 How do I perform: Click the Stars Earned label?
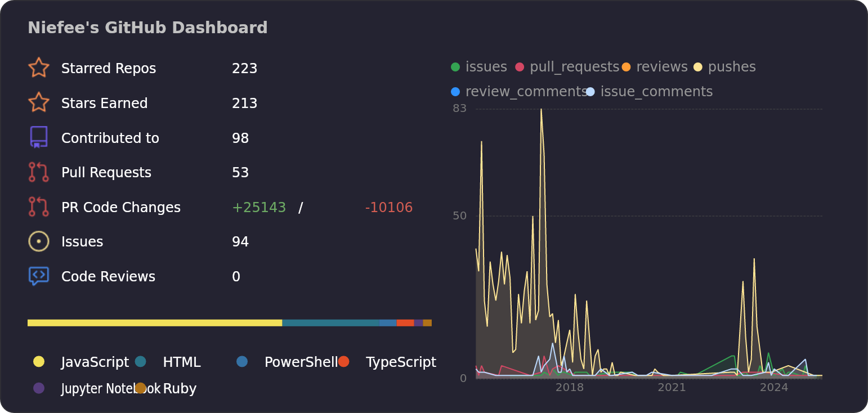[104, 104]
